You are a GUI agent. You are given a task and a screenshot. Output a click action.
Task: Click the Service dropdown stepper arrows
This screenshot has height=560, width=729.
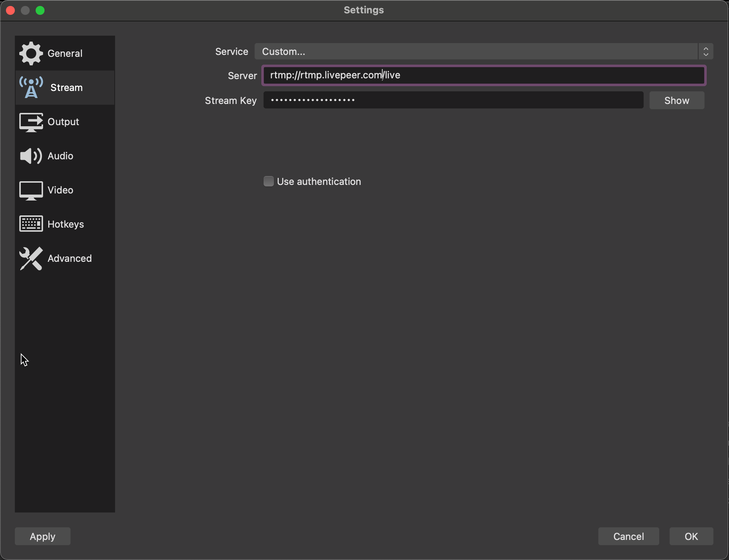[706, 52]
